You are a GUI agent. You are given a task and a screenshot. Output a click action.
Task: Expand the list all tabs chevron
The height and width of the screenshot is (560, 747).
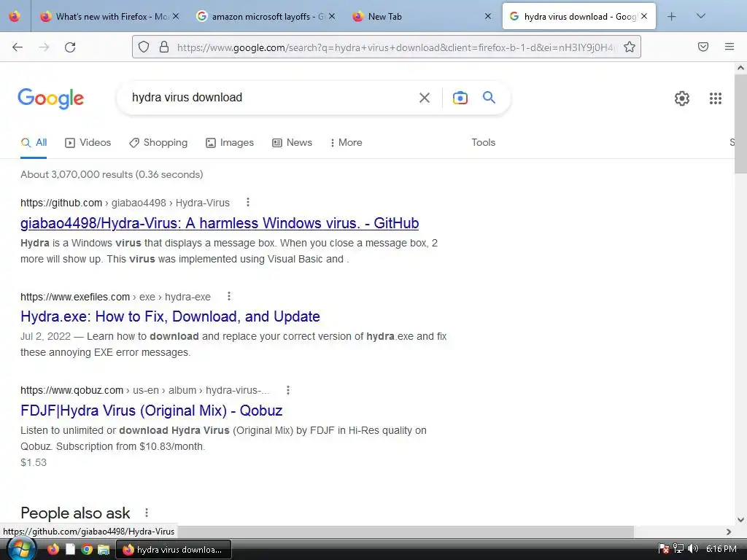pos(700,16)
